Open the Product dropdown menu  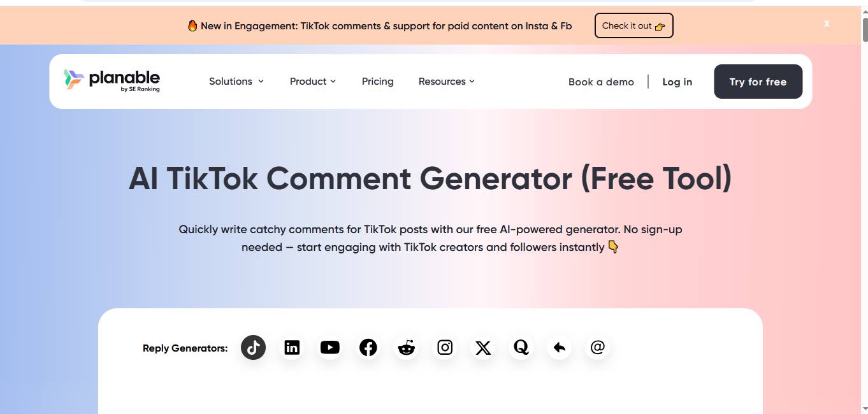tap(313, 82)
